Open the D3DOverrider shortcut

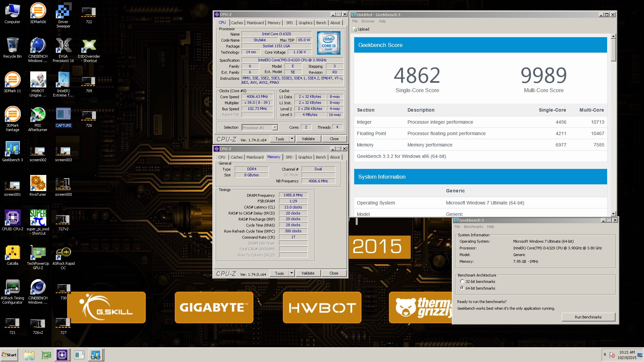coord(89,50)
